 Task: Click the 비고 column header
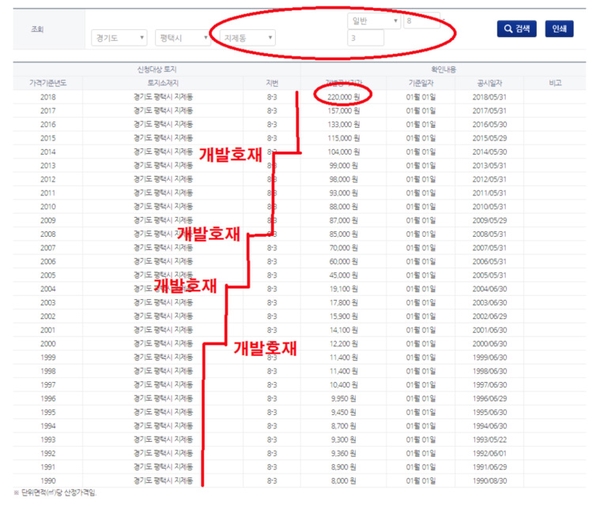pos(556,83)
